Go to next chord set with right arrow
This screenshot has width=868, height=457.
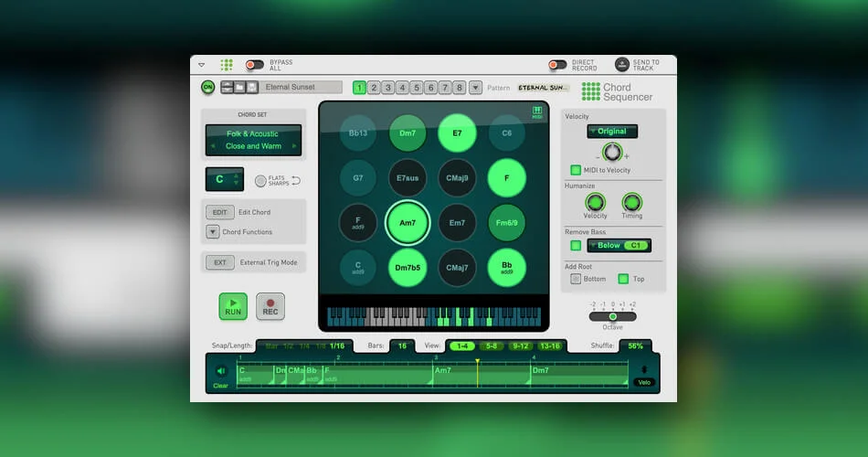[294, 146]
